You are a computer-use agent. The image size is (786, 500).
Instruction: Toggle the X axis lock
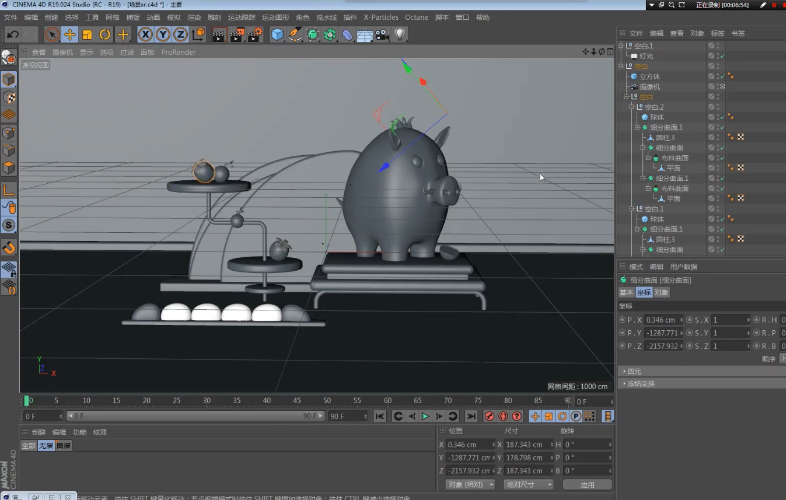pyautogui.click(x=145, y=34)
